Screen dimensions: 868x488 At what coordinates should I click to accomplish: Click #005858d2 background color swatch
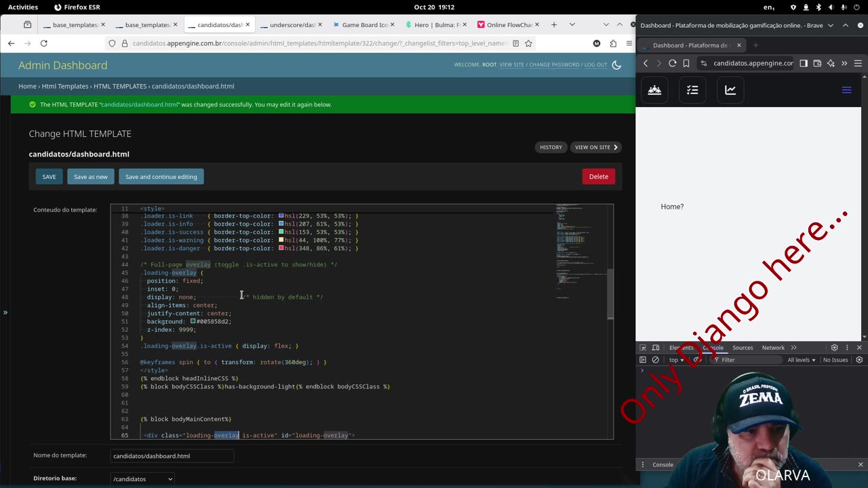193,321
